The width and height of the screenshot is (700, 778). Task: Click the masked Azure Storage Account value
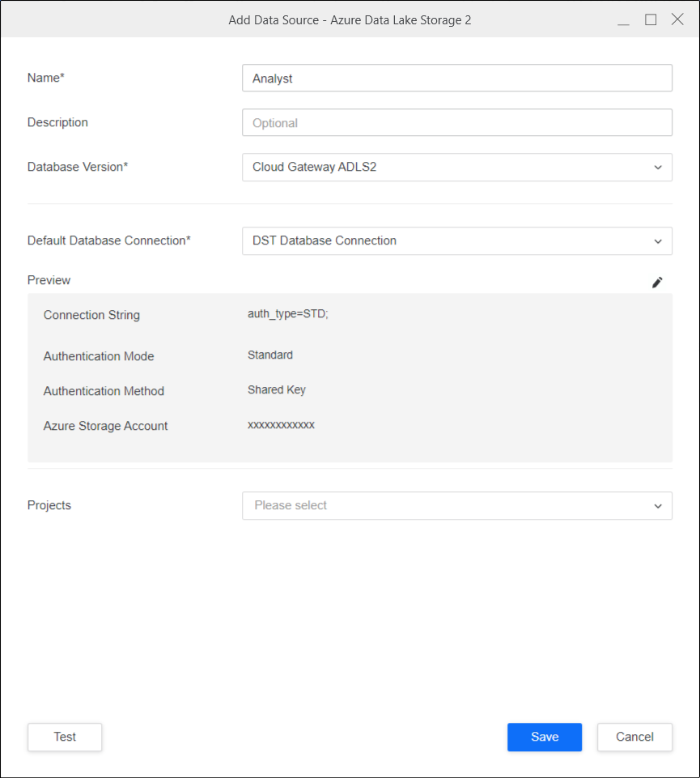(281, 425)
